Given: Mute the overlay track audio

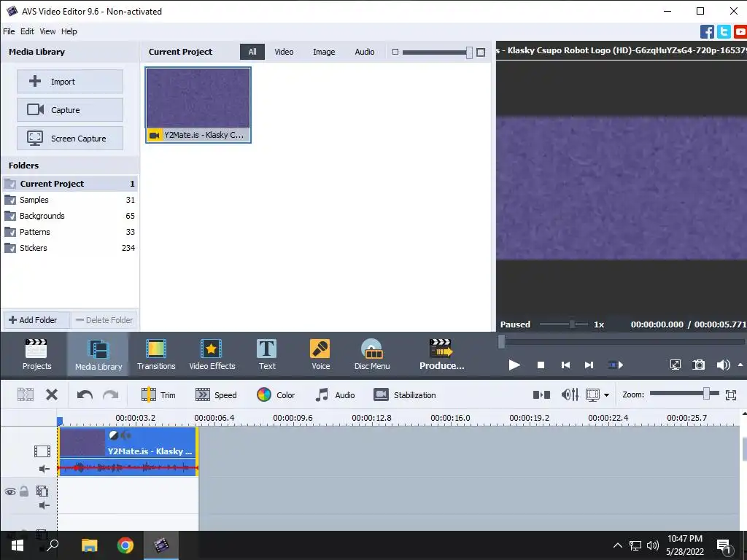Looking at the screenshot, I should click(44, 505).
